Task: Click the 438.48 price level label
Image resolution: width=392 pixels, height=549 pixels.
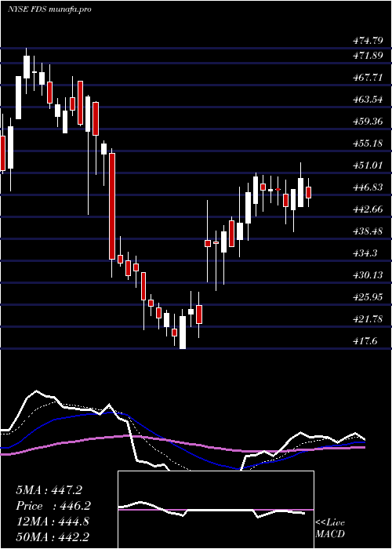Action: (368, 231)
